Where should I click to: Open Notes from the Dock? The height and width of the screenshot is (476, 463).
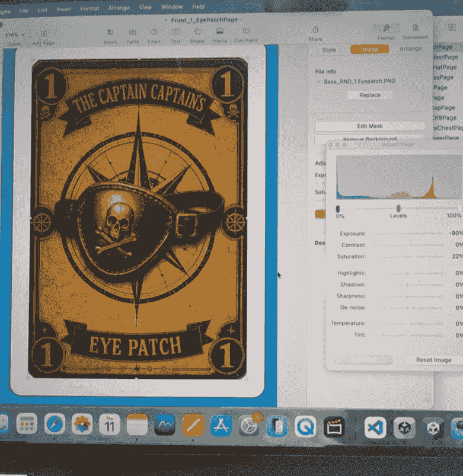tap(137, 424)
